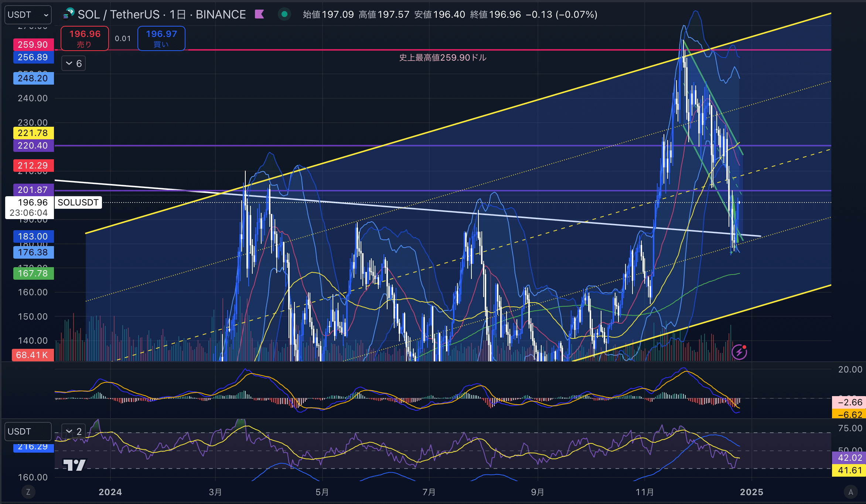Click the 176.38 price axis label
Screen dimensions: 866x504
pos(33,252)
